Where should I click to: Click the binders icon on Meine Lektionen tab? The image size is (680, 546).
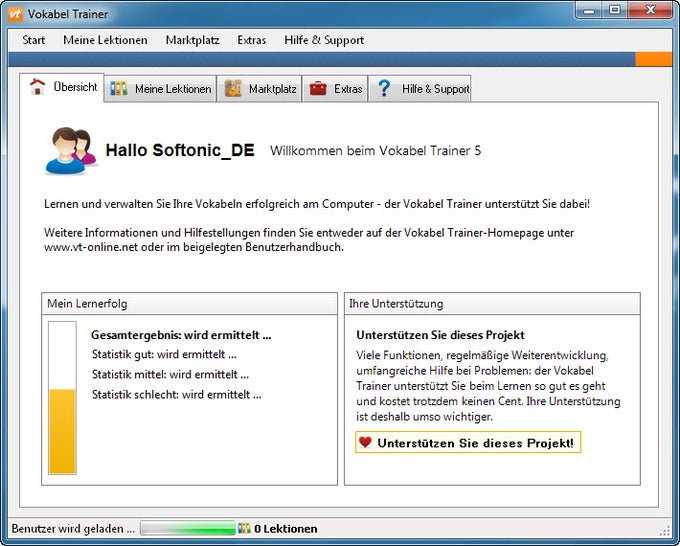point(119,88)
